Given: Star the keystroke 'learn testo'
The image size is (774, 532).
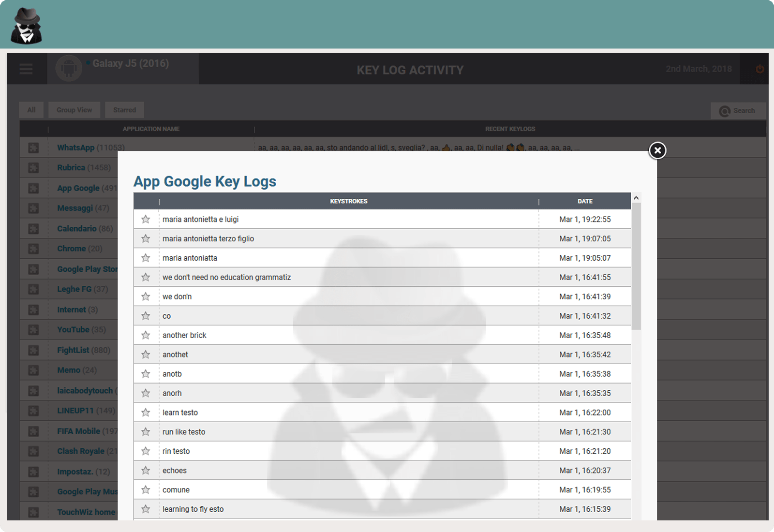Looking at the screenshot, I should click(x=146, y=412).
